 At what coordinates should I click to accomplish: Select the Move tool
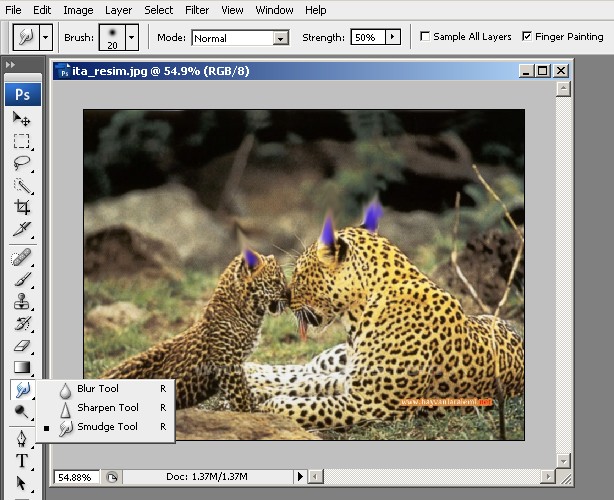pyautogui.click(x=22, y=119)
